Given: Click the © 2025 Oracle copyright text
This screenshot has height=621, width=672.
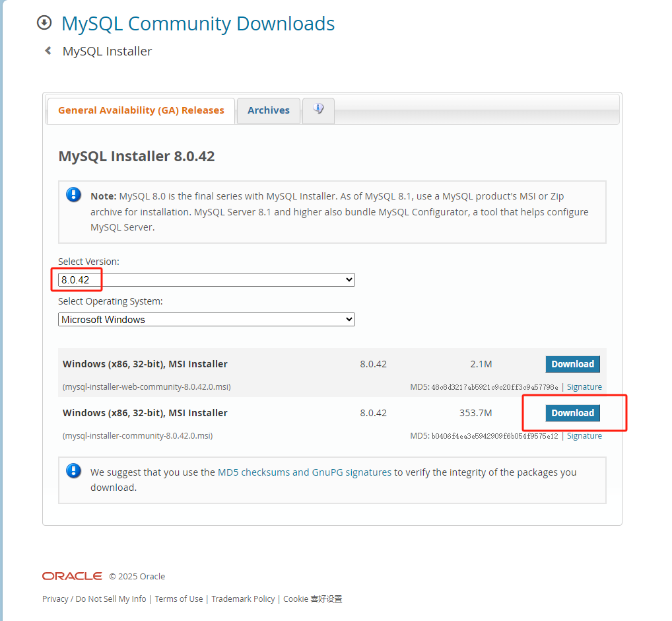Looking at the screenshot, I should pos(137,576).
